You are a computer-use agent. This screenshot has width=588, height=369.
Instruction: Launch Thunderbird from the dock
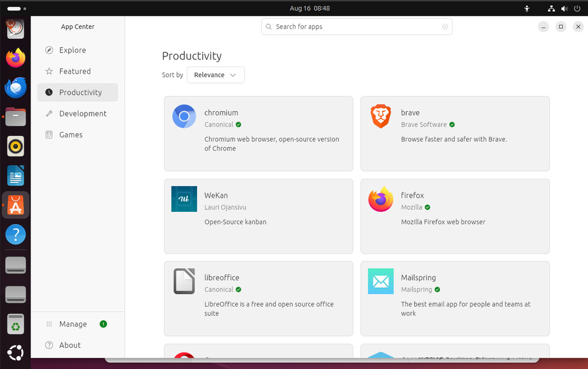point(15,87)
